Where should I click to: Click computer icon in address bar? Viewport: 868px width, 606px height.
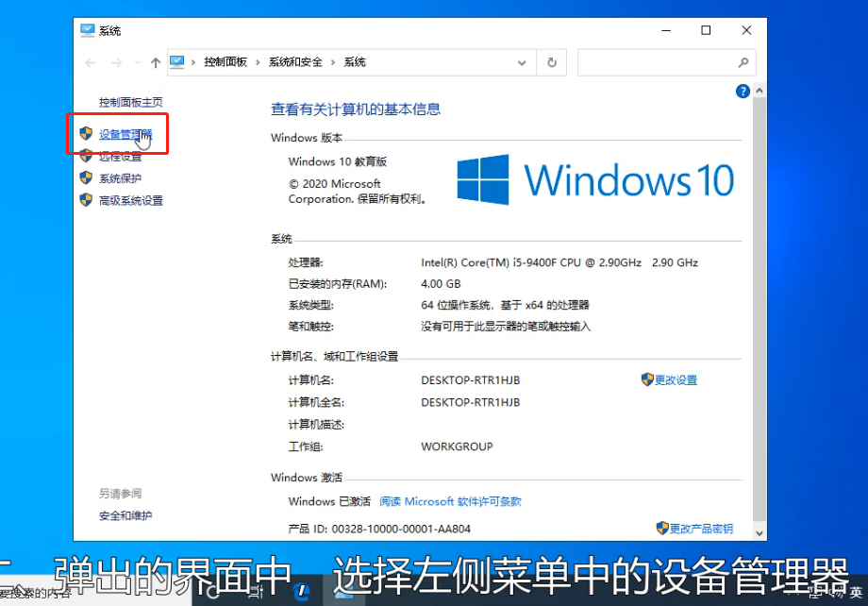point(177,62)
